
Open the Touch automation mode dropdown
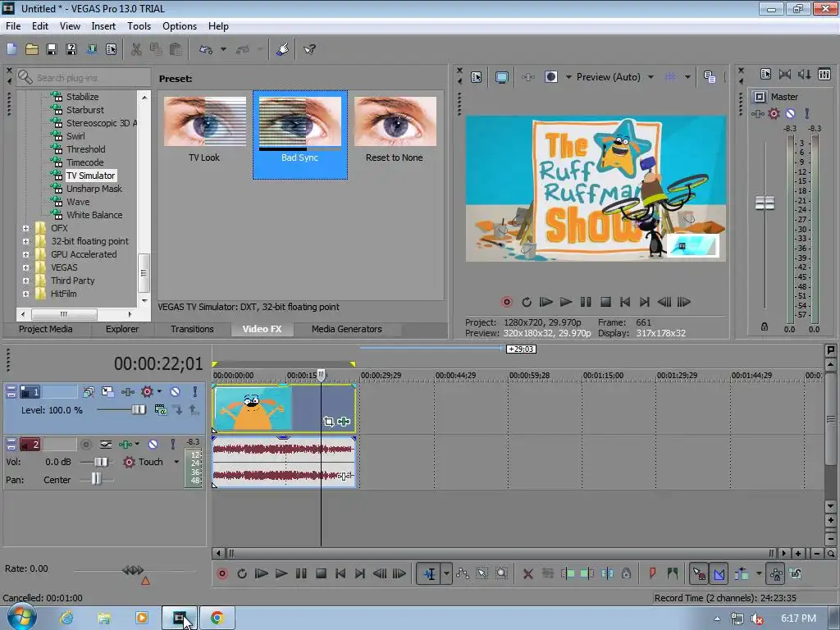tap(176, 462)
